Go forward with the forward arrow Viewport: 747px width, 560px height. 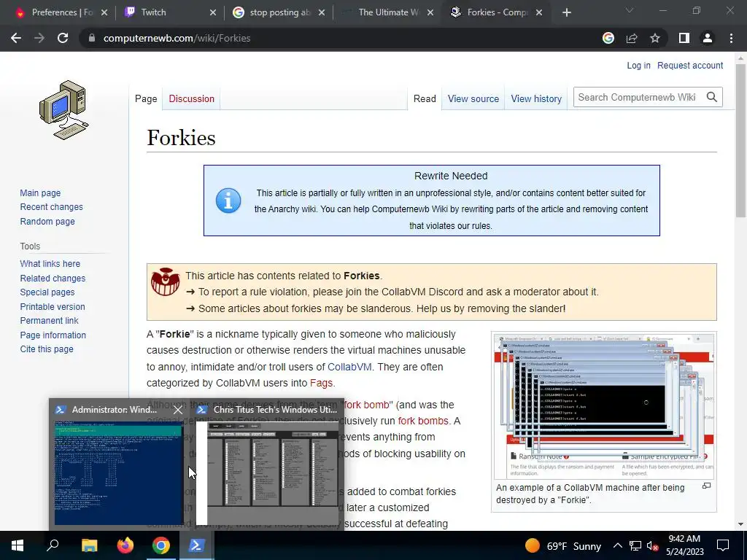(x=39, y=38)
